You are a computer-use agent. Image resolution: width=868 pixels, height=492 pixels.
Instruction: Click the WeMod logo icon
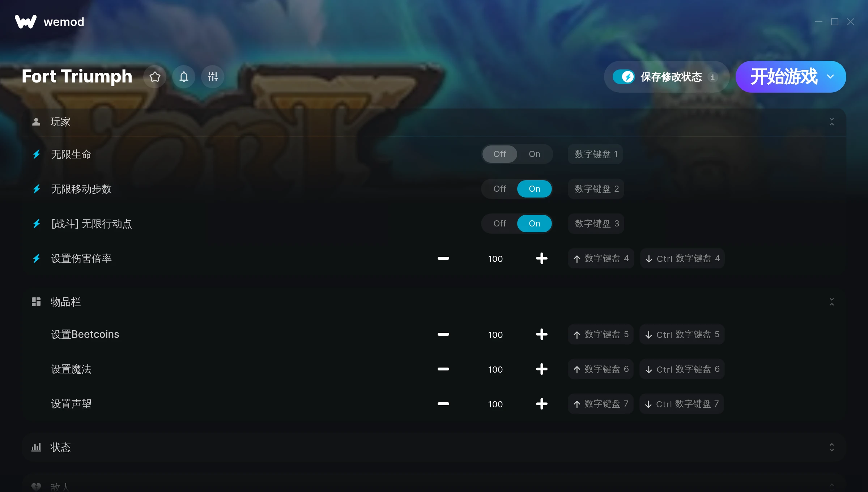[26, 22]
